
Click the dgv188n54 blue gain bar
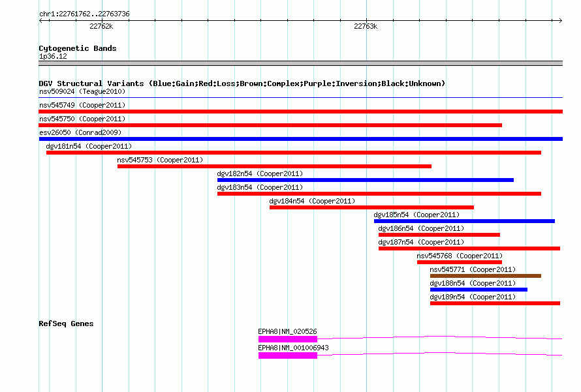[x=479, y=290]
